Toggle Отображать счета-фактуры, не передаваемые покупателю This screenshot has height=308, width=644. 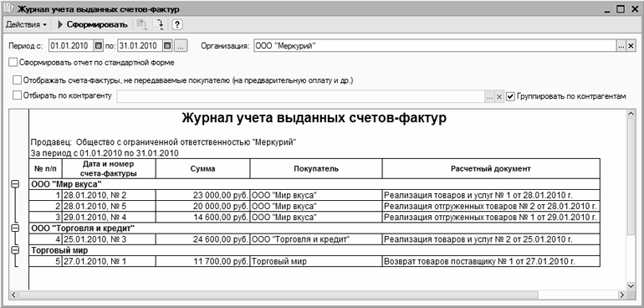[17, 80]
